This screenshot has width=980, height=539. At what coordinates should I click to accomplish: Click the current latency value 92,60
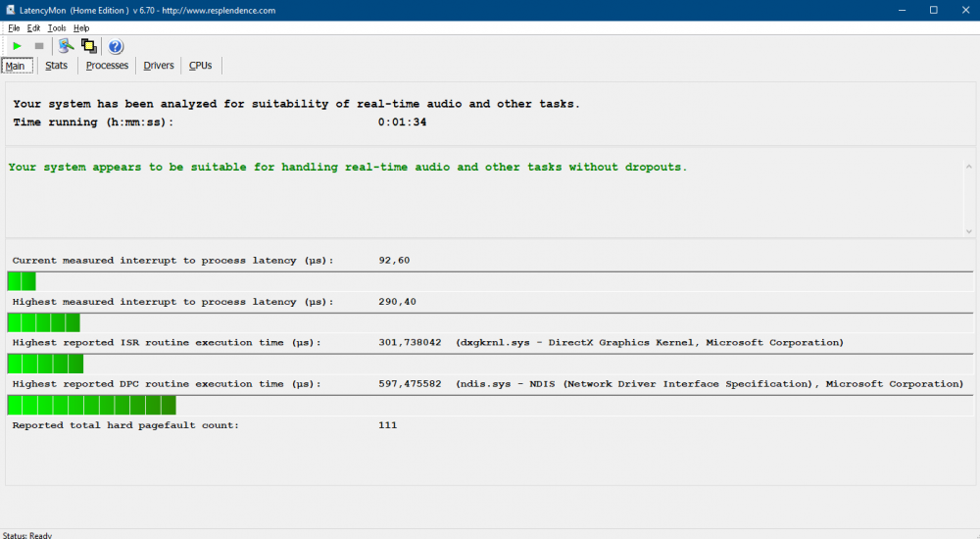[x=394, y=260]
